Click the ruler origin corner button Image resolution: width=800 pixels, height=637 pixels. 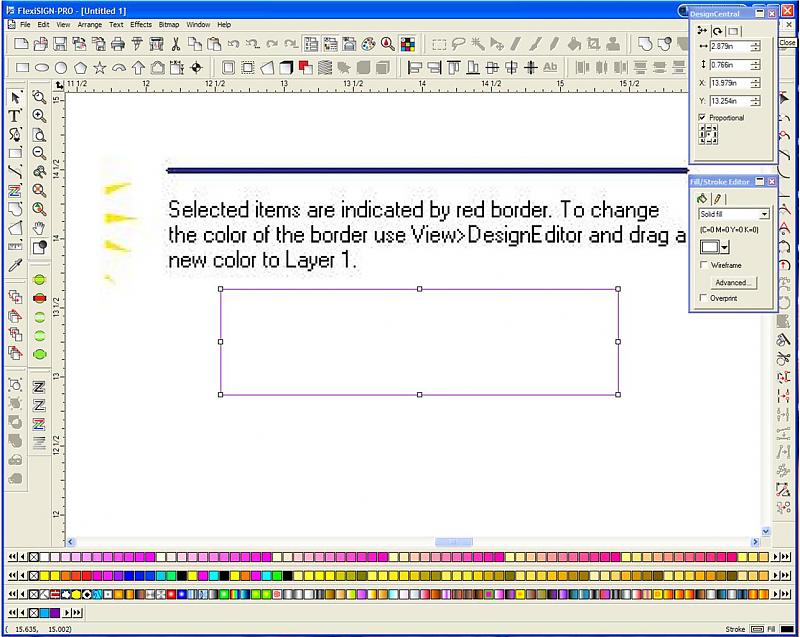tap(59, 85)
